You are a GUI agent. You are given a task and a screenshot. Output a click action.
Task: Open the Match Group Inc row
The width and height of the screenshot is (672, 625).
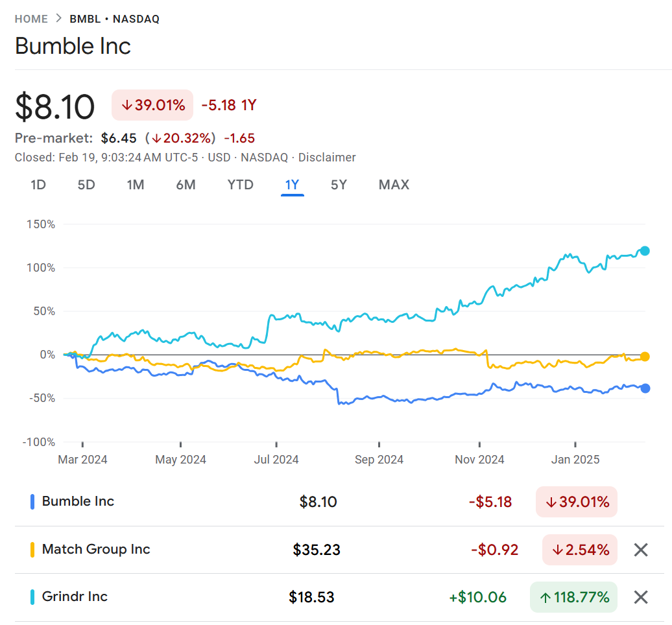coord(96,550)
